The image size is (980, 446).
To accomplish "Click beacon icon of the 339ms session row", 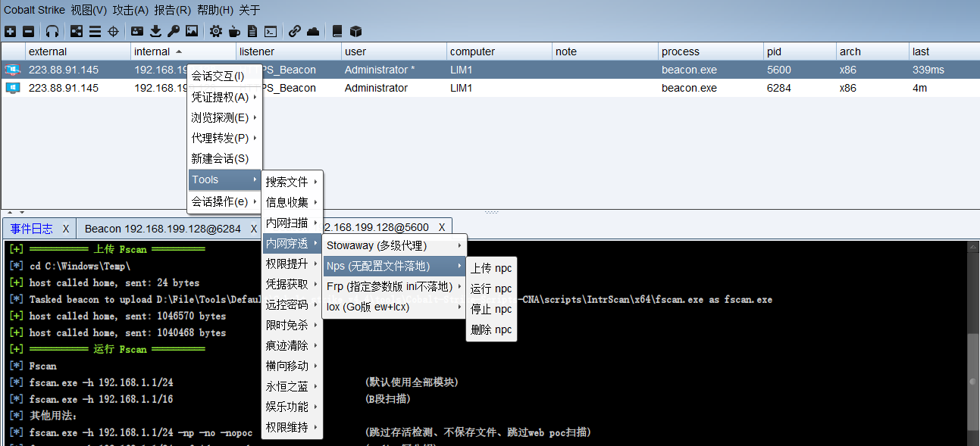I will click(x=12, y=70).
